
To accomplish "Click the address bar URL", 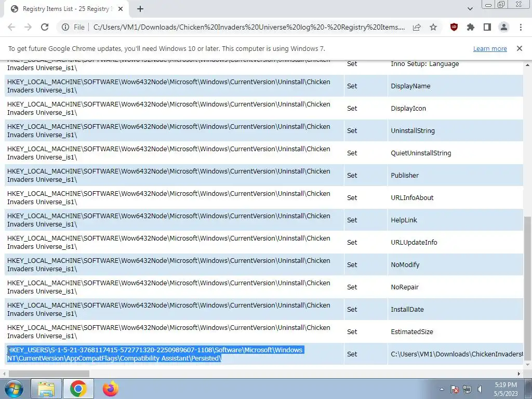I will pos(249,27).
